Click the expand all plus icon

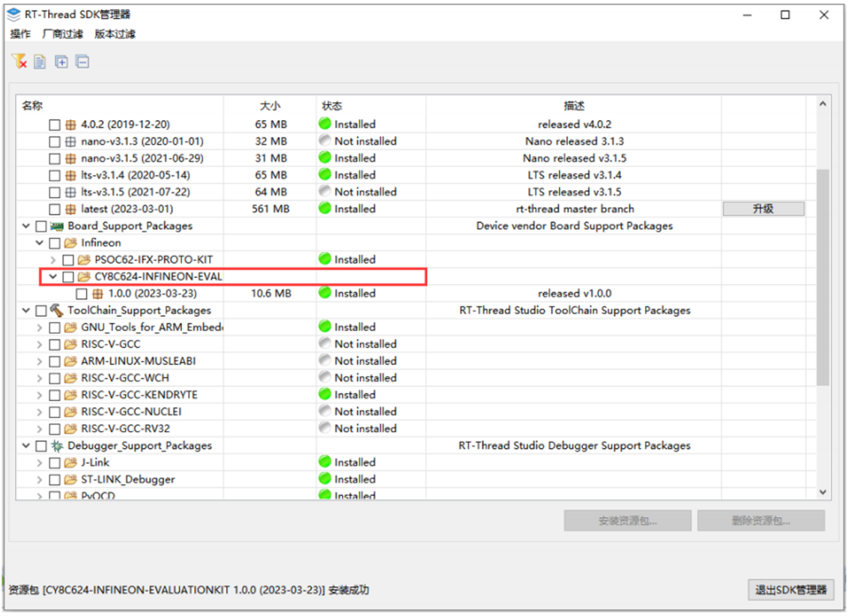pyautogui.click(x=62, y=61)
